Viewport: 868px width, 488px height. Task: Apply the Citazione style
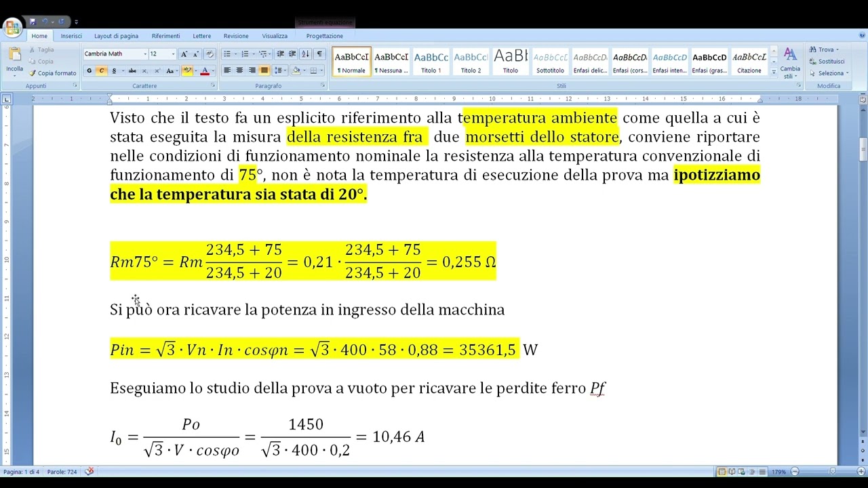point(749,62)
